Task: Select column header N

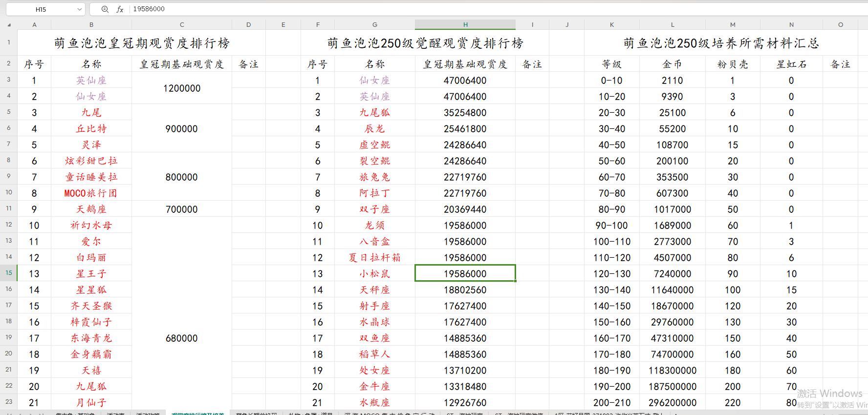Action: (791, 25)
